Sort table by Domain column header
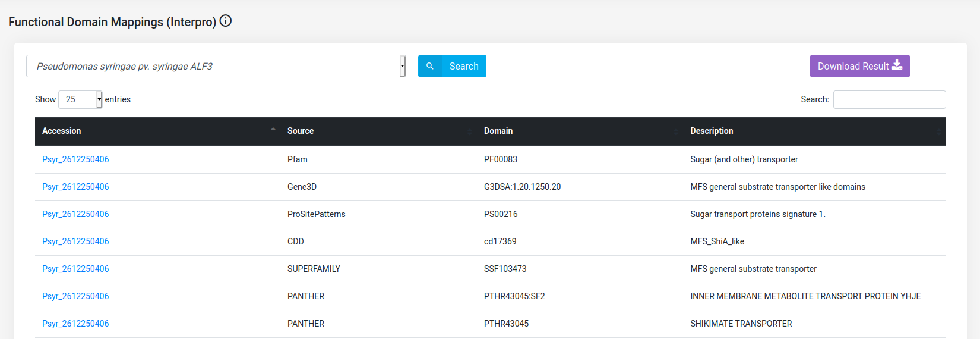The height and width of the screenshot is (339, 980). tap(580, 131)
